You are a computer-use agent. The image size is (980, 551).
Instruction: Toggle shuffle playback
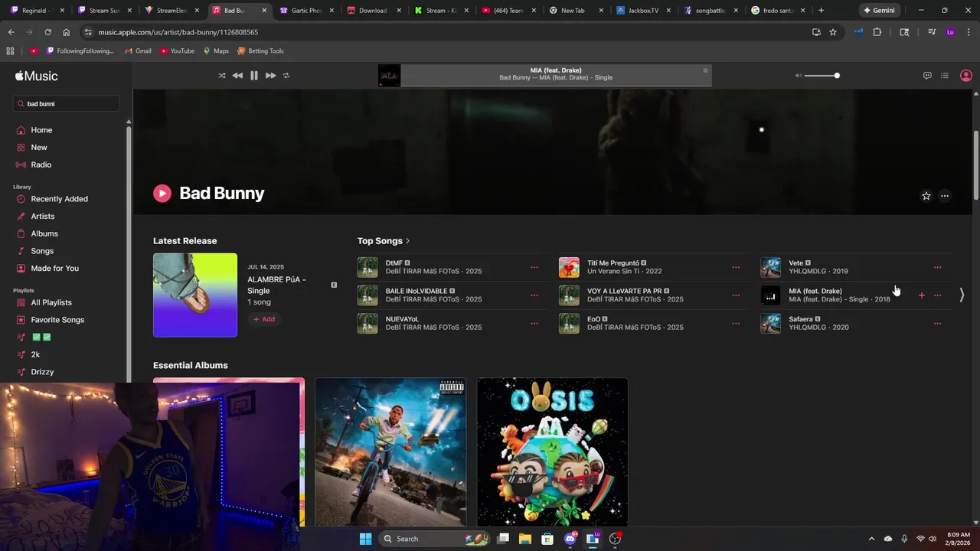click(x=222, y=76)
